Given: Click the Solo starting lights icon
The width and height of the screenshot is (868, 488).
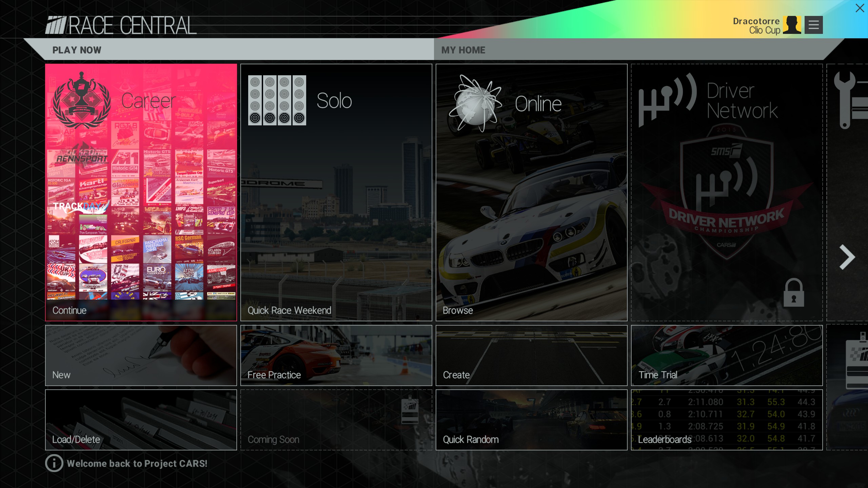Looking at the screenshot, I should click(x=277, y=100).
